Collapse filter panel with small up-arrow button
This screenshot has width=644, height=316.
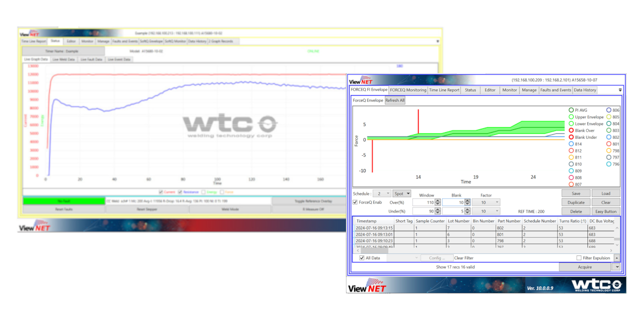tap(617, 258)
